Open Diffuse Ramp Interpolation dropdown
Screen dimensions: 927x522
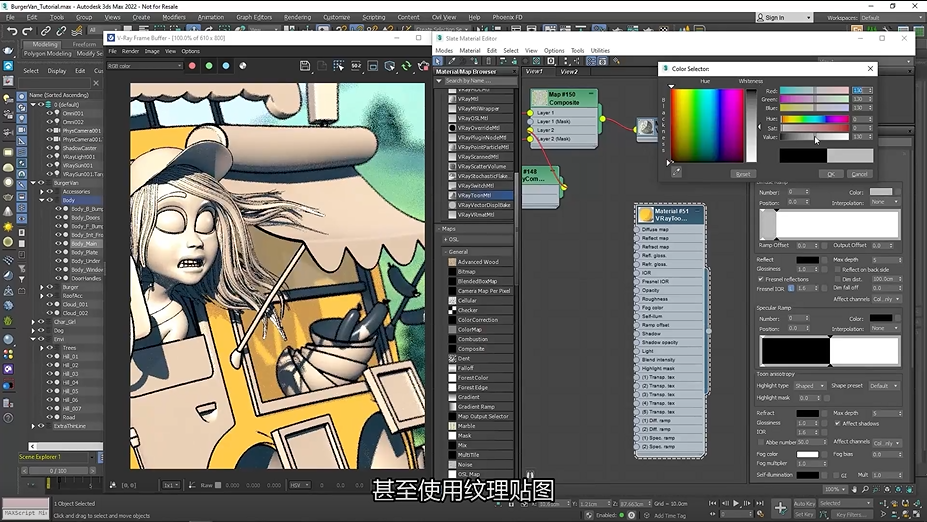click(x=886, y=202)
